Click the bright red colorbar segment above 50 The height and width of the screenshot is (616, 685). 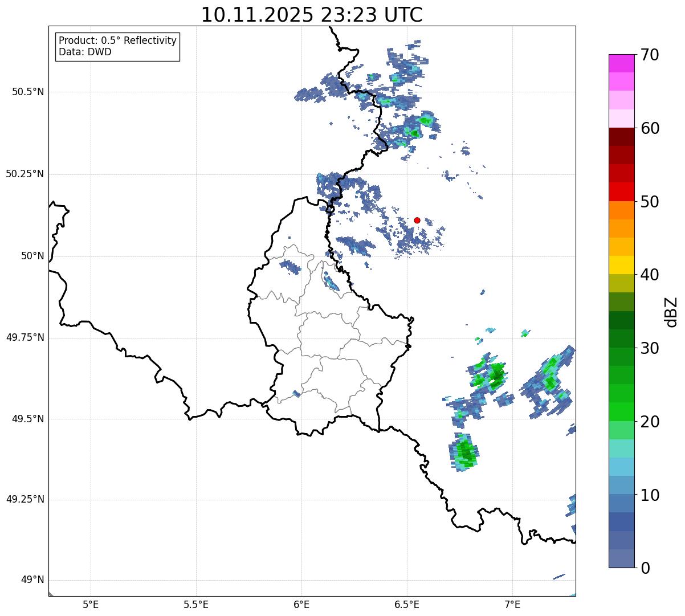[x=622, y=191]
